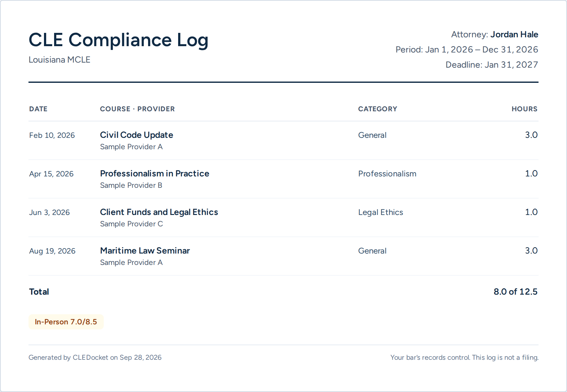This screenshot has height=392, width=567.
Task: Open the Maritime Law Seminar course title
Action: (145, 251)
